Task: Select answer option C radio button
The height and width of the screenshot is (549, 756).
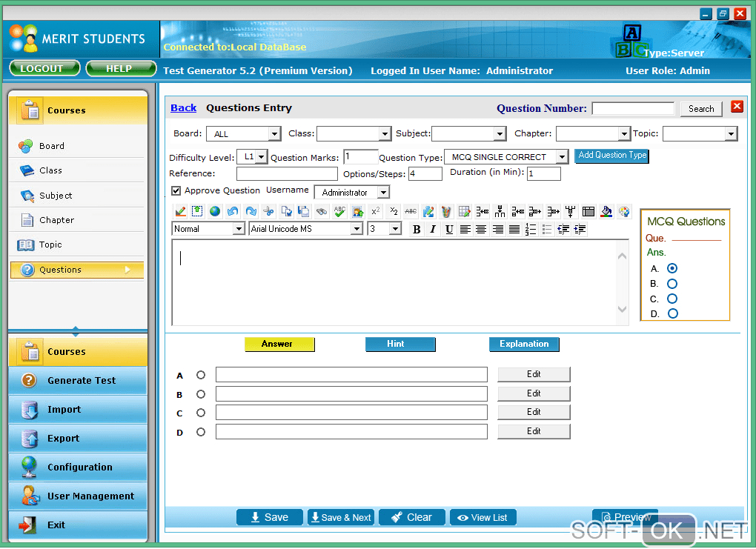Action: point(201,413)
